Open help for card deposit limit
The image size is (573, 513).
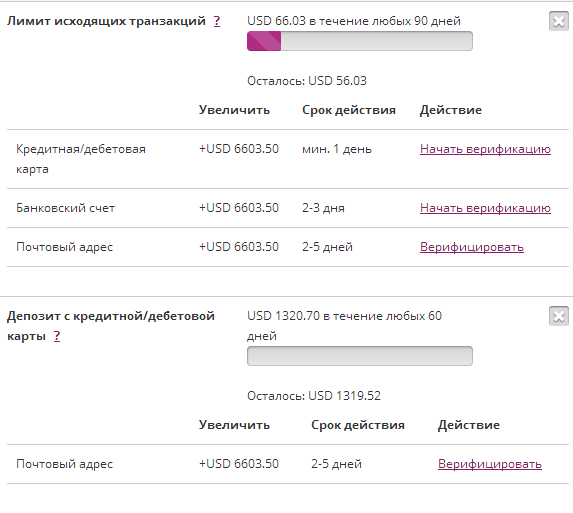[x=57, y=336]
